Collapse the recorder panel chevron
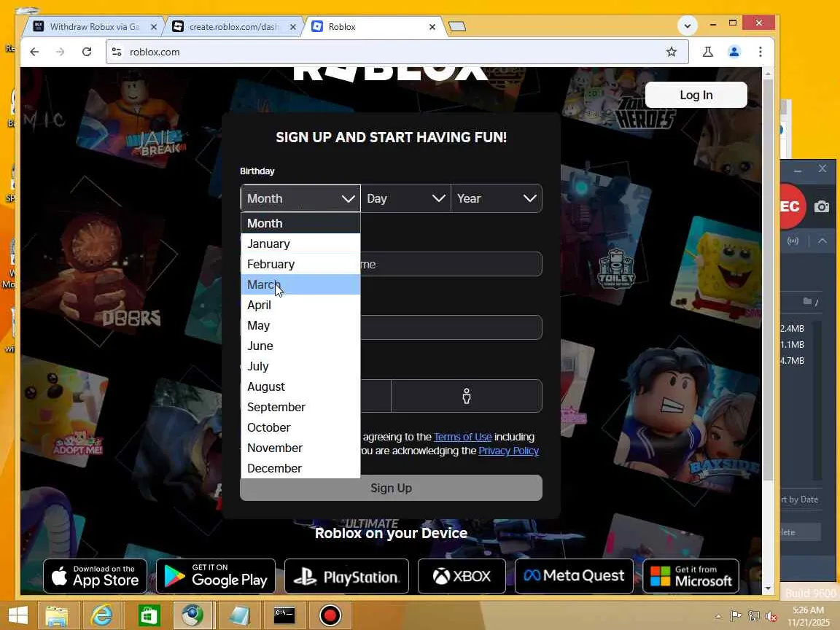 click(822, 241)
